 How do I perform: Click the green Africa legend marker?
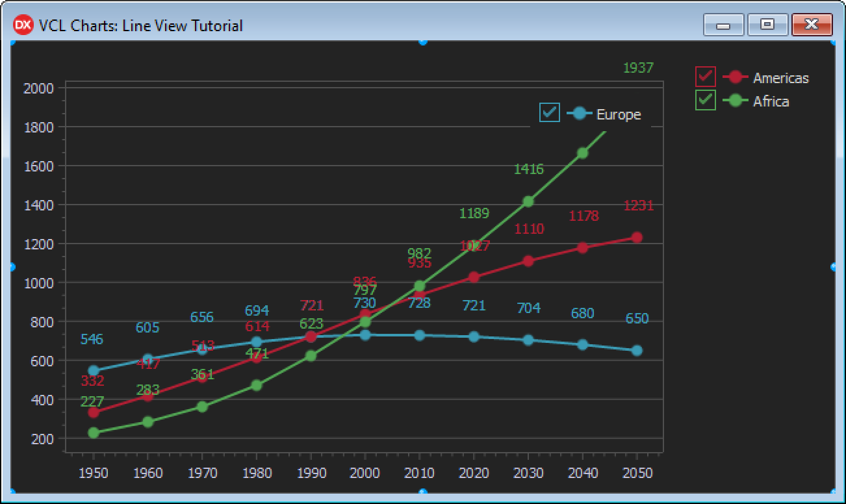(x=736, y=101)
